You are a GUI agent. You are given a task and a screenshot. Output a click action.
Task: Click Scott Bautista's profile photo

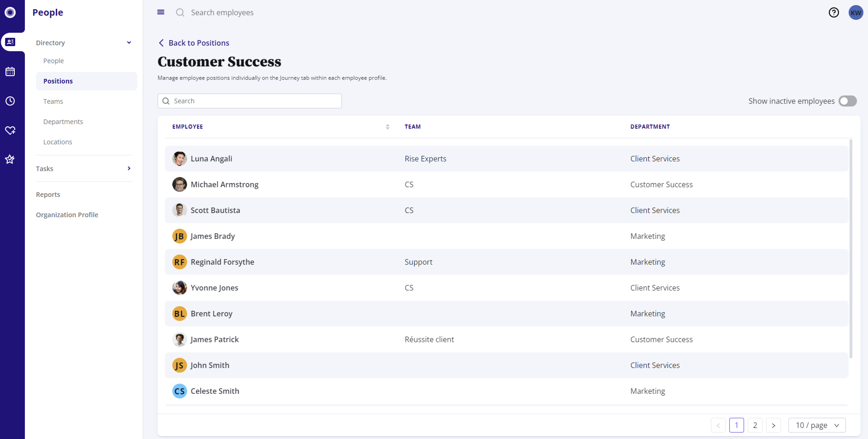pos(179,210)
